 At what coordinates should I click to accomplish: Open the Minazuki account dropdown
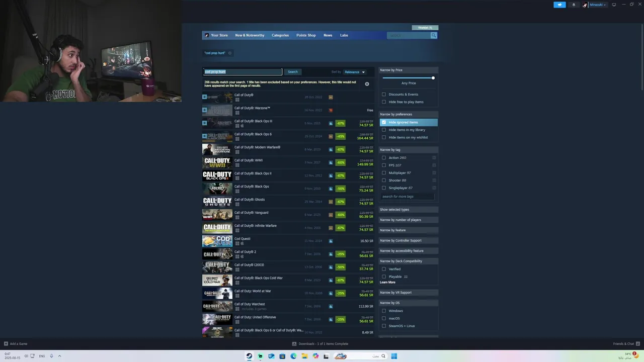tap(598, 5)
